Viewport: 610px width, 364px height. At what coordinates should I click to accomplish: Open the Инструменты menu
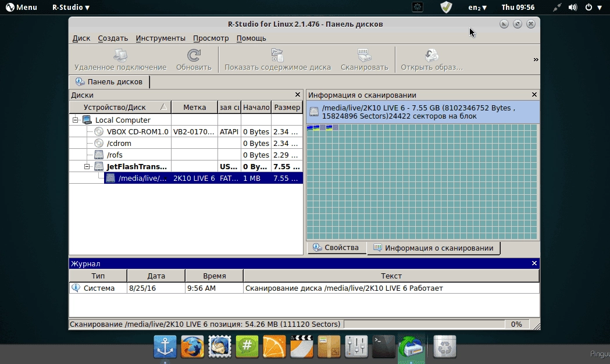pyautogui.click(x=160, y=38)
